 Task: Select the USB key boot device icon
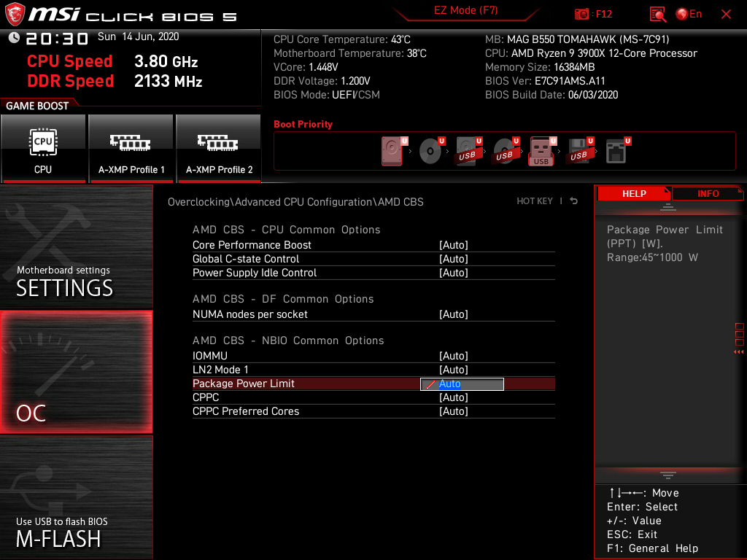pyautogui.click(x=542, y=151)
